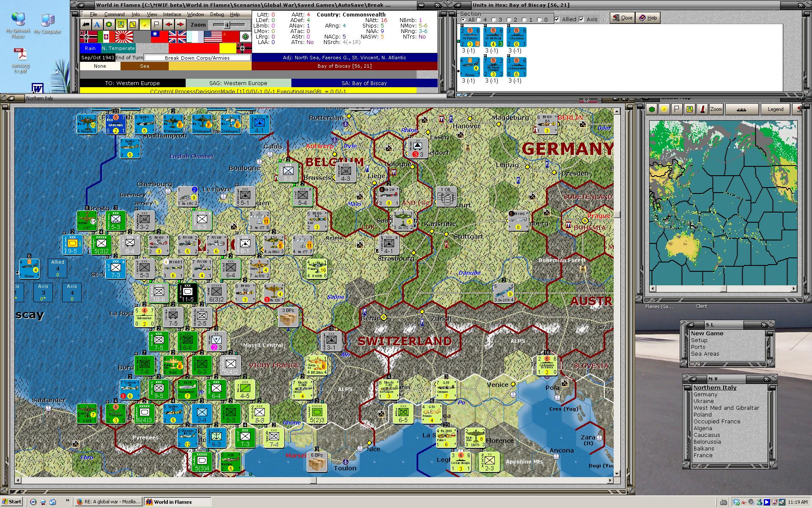Select the British Union Jack flag
The image size is (812, 508).
tap(177, 37)
